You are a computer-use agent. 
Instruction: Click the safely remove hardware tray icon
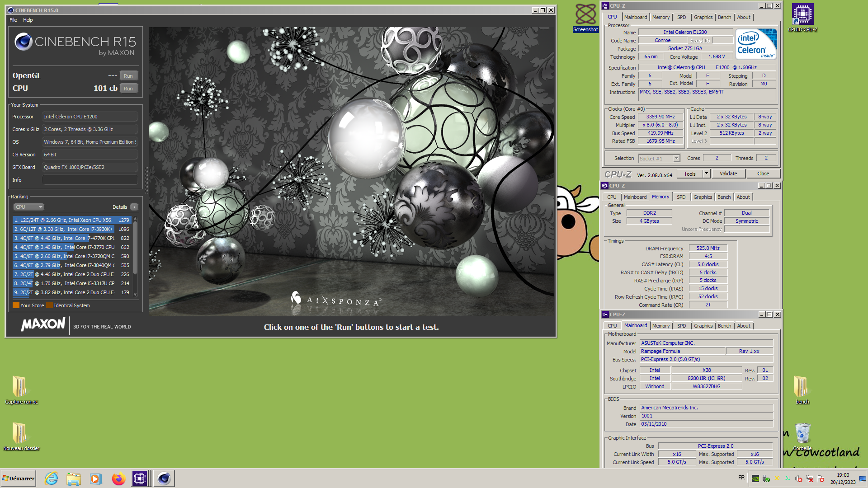766,479
